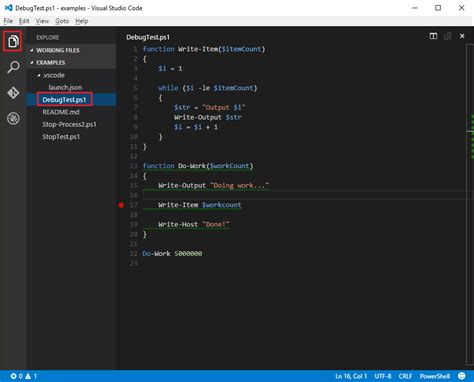Open the Git source control view
The image size is (474, 382).
[13, 93]
